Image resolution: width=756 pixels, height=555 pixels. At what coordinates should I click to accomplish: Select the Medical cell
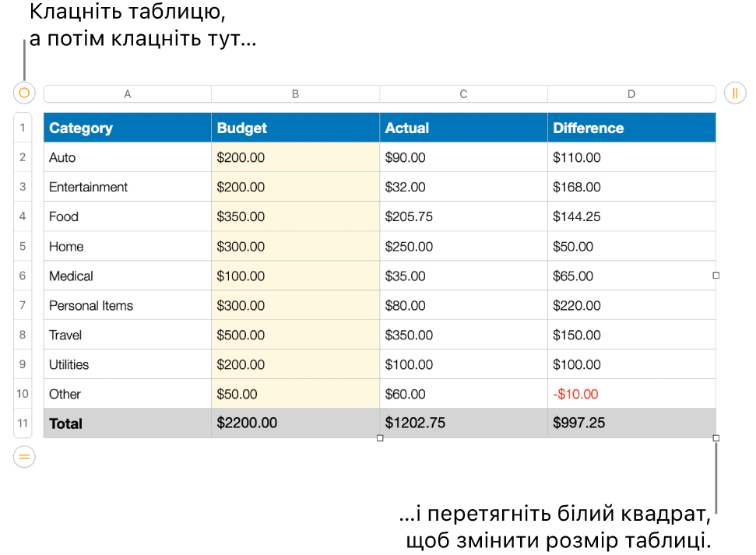[x=127, y=276]
